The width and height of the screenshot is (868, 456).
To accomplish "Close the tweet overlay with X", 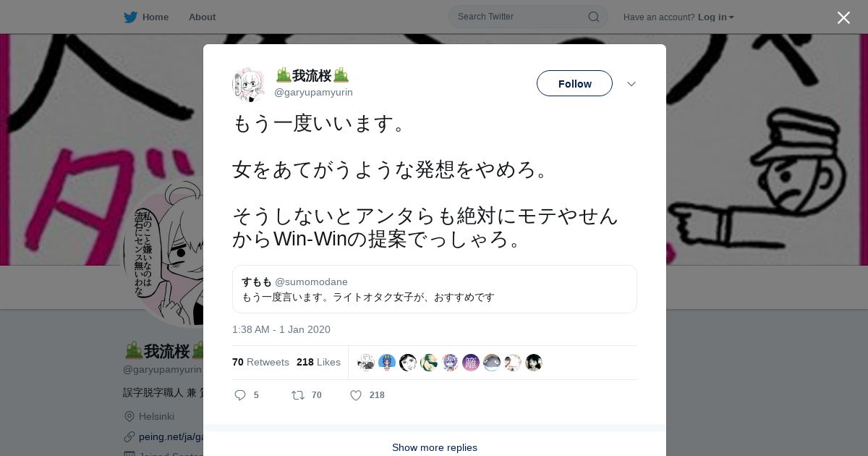I will point(843,17).
